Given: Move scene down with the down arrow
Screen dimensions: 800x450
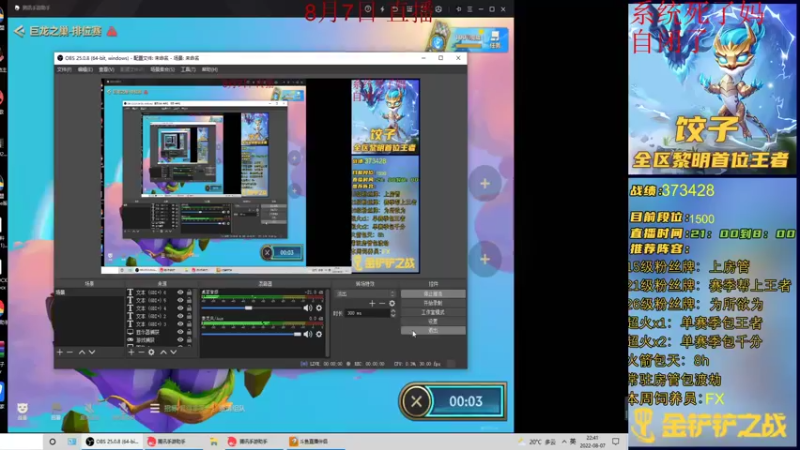Looking at the screenshot, I should pos(92,352).
